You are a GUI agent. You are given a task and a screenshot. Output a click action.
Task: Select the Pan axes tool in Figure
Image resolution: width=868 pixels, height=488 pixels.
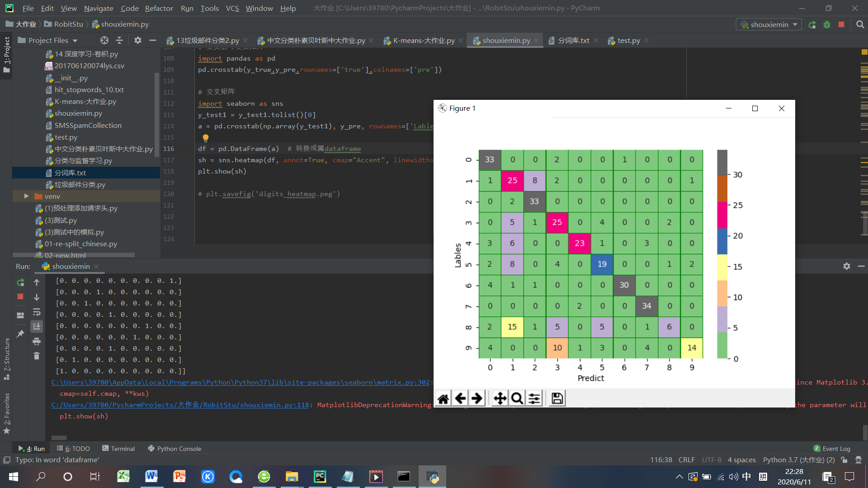coord(500,399)
